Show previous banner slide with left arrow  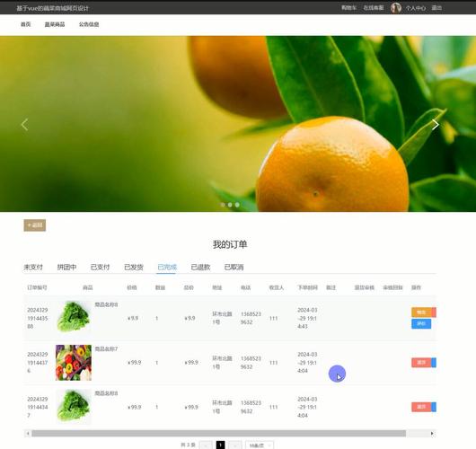click(25, 125)
